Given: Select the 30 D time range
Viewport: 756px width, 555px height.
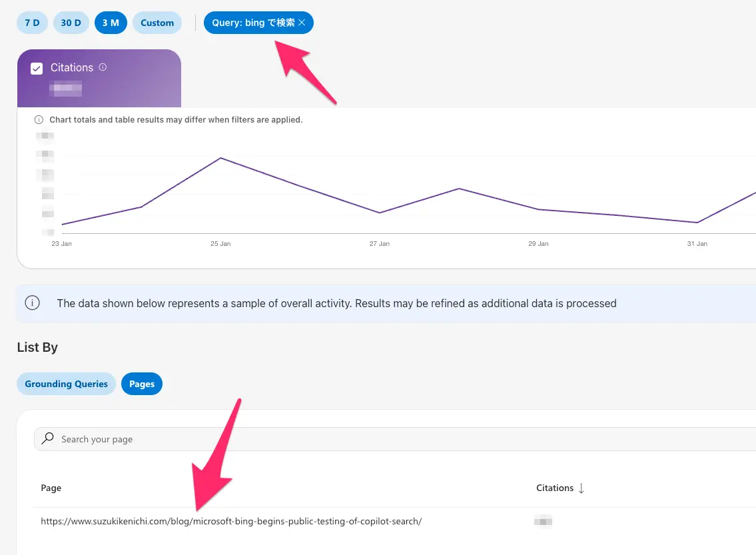Looking at the screenshot, I should [71, 23].
